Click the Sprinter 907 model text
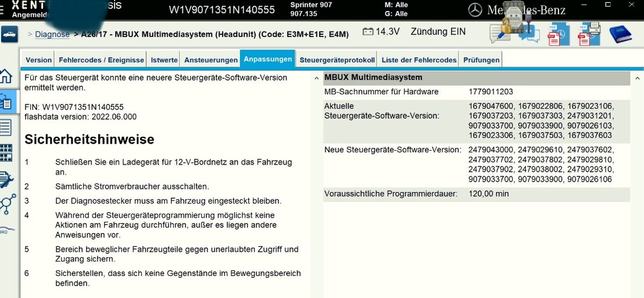Screen dimensions: 644x298 311,5
